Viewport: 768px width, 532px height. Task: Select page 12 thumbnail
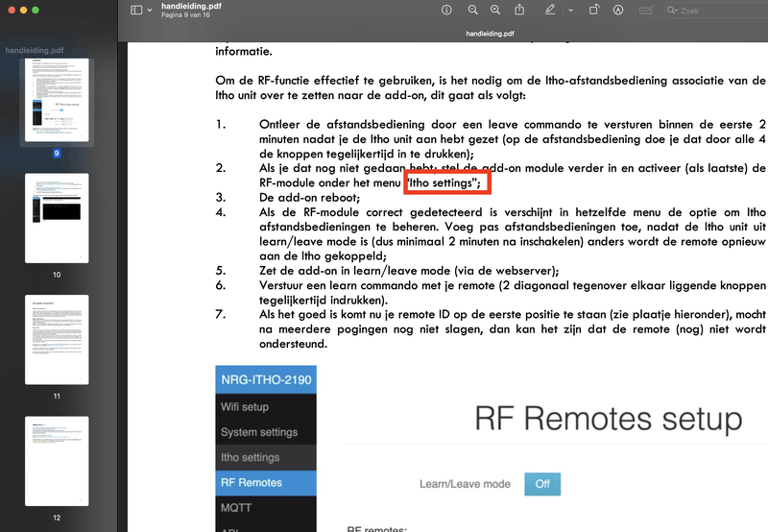pyautogui.click(x=57, y=461)
